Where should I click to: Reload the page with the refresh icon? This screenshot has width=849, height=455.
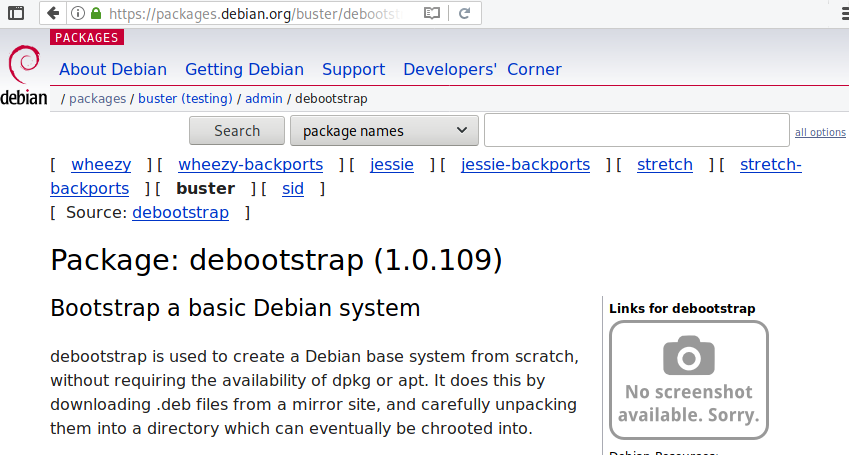(464, 13)
